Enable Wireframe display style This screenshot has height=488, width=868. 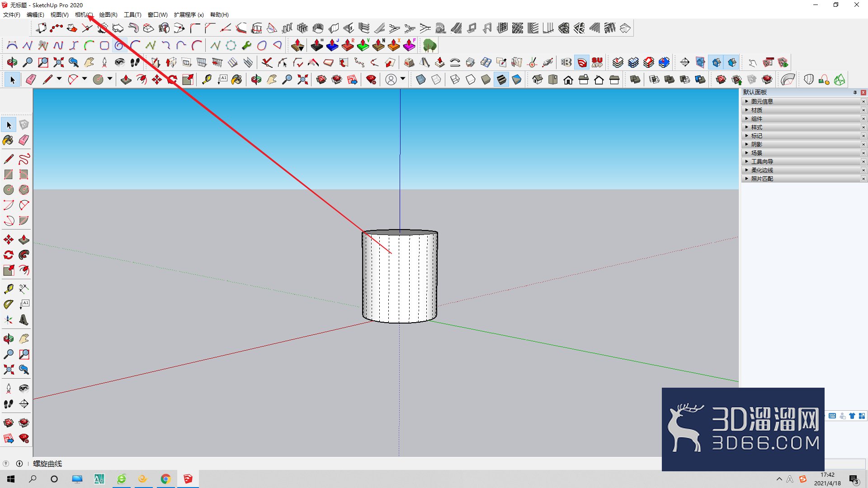455,80
